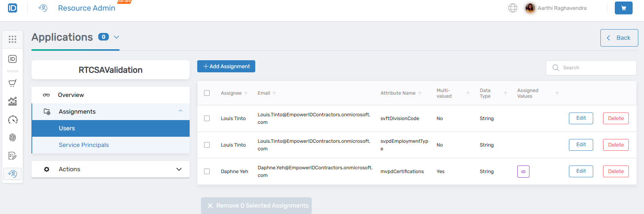Select the Users submenu item
Viewport: 644px width, 214px height.
[x=111, y=128]
